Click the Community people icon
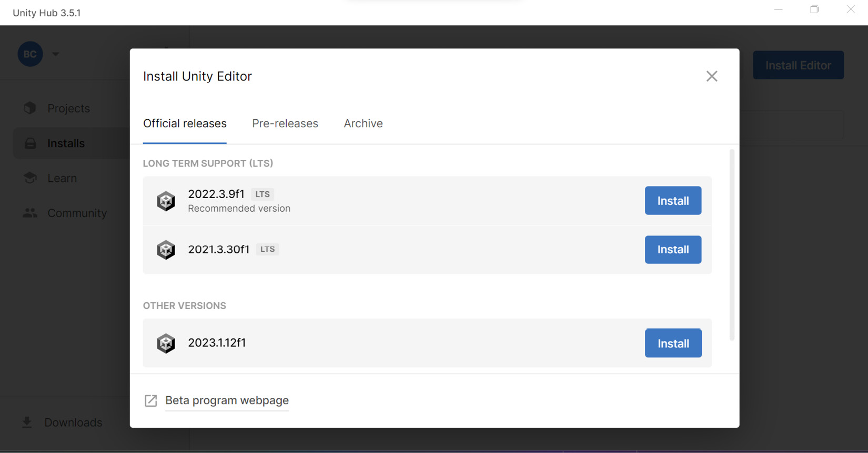The width and height of the screenshot is (868, 453). tap(30, 213)
